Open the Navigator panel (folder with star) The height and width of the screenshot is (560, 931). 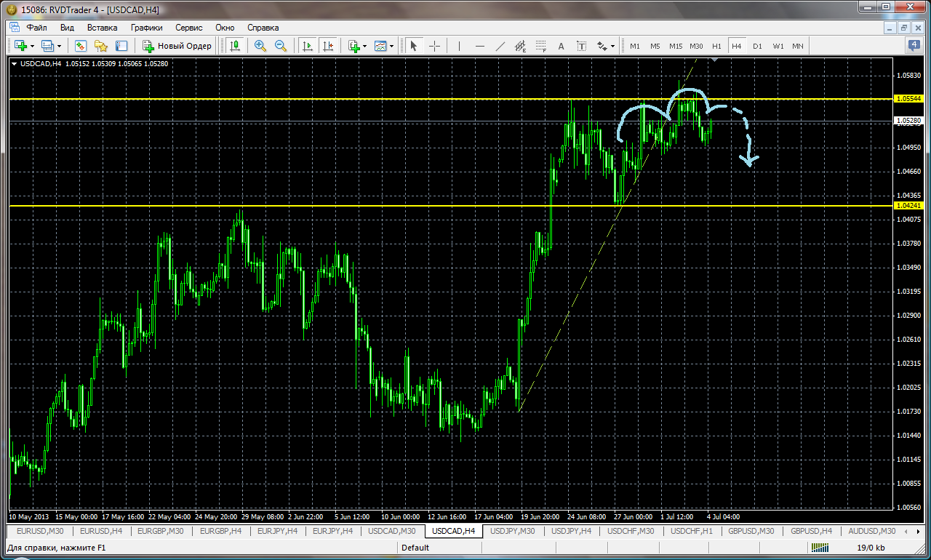[101, 46]
